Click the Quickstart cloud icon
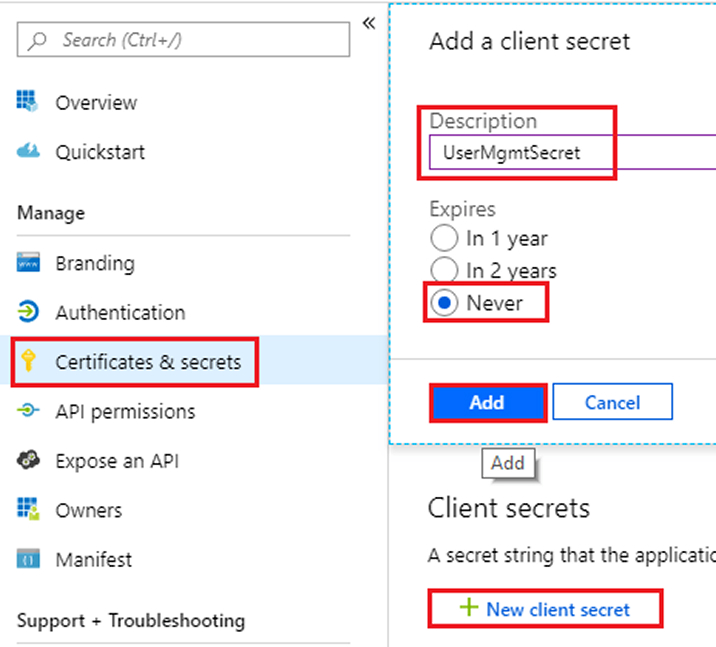 28,150
